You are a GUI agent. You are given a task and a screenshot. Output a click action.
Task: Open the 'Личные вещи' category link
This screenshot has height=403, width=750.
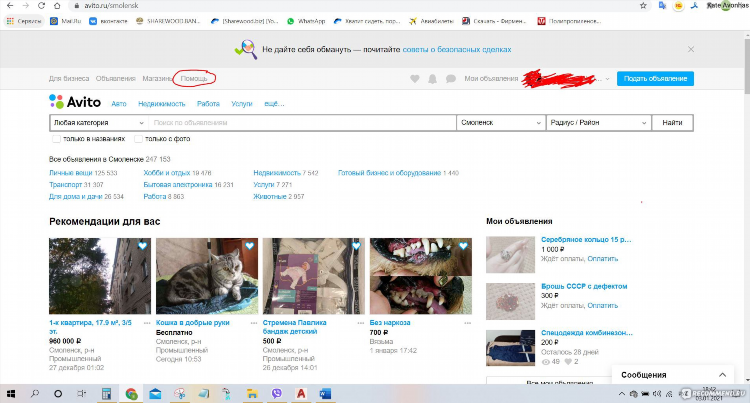pyautogui.click(x=71, y=173)
